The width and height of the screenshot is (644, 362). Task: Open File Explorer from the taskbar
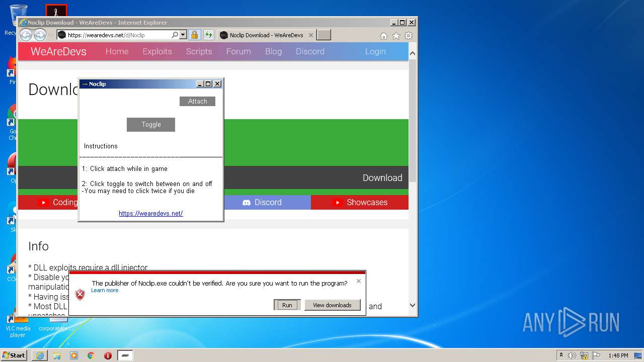point(57,355)
